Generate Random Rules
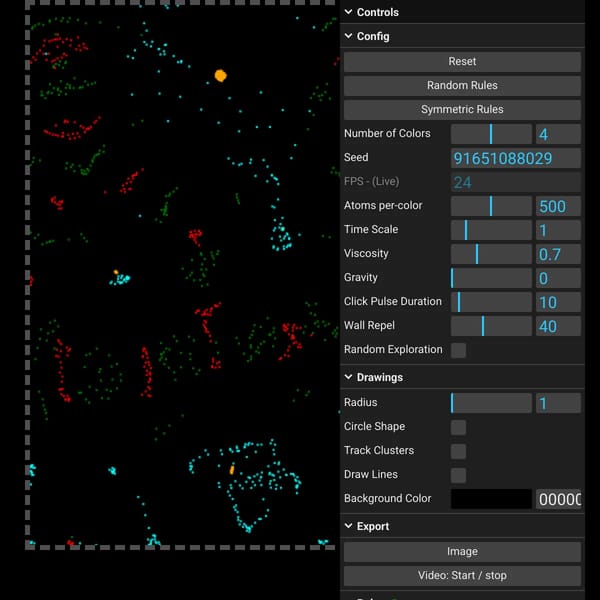 coord(462,85)
